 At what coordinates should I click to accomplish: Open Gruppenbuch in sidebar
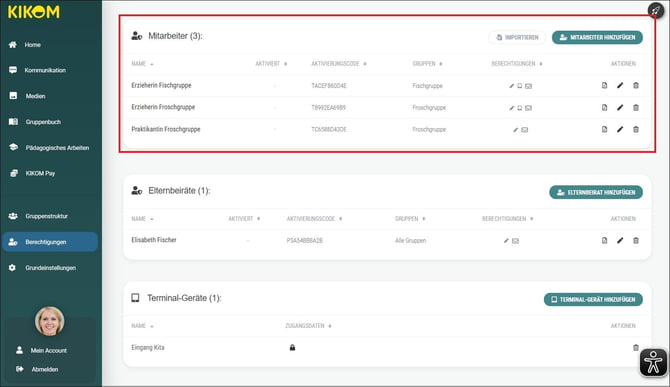point(36,122)
